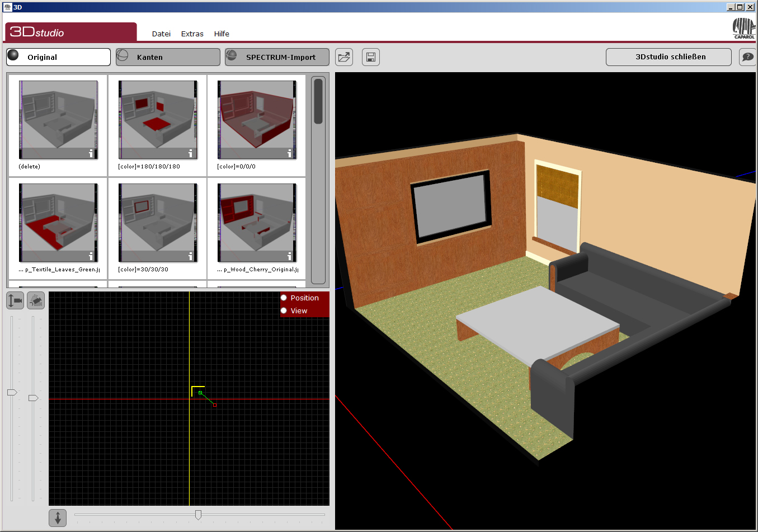Open the Hilfe menu
This screenshot has width=758, height=532.
[x=222, y=34]
